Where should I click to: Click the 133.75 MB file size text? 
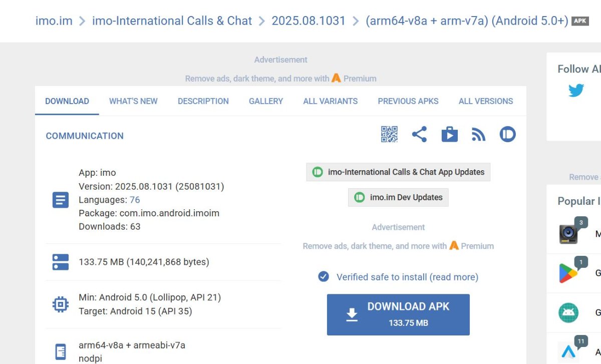[144, 262]
